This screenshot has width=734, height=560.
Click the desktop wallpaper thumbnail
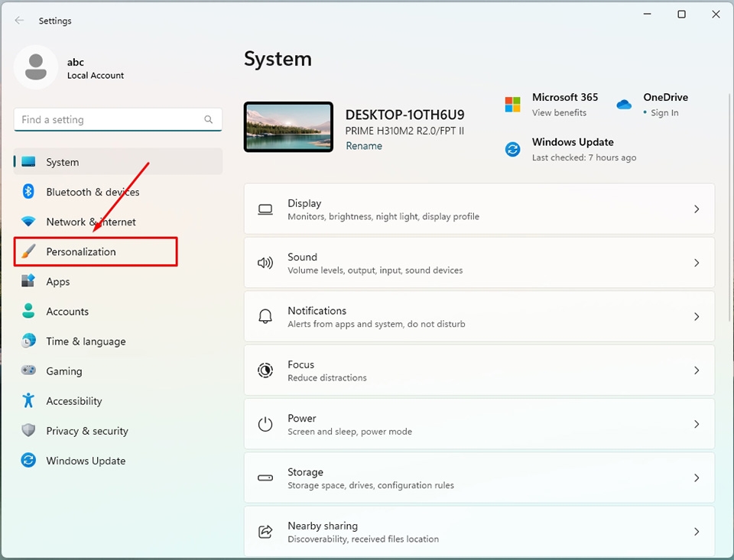pos(288,127)
